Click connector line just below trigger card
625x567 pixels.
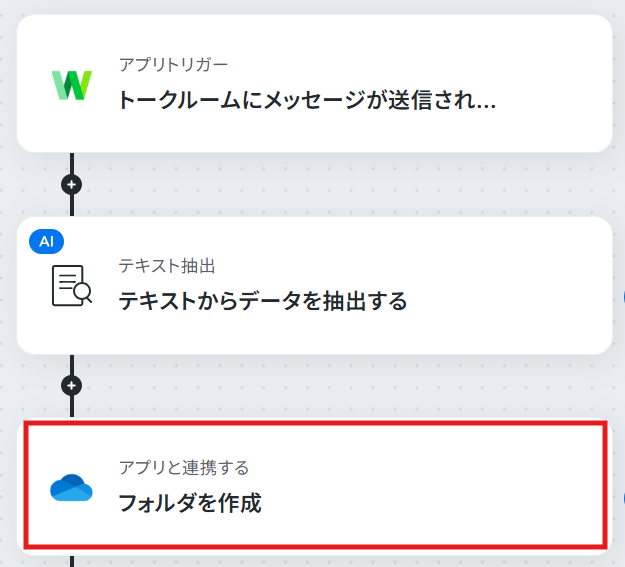pos(72,163)
